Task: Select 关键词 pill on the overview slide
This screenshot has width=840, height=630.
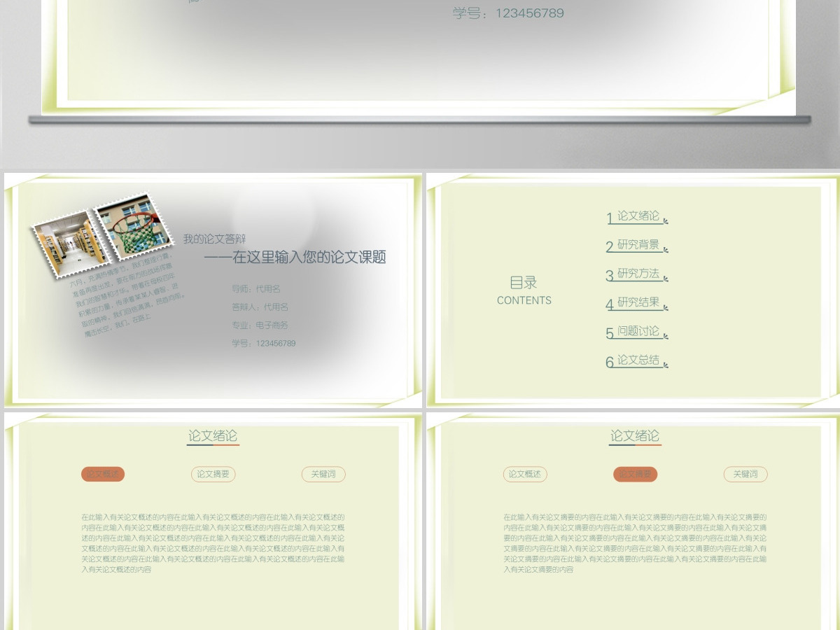Action: [323, 474]
